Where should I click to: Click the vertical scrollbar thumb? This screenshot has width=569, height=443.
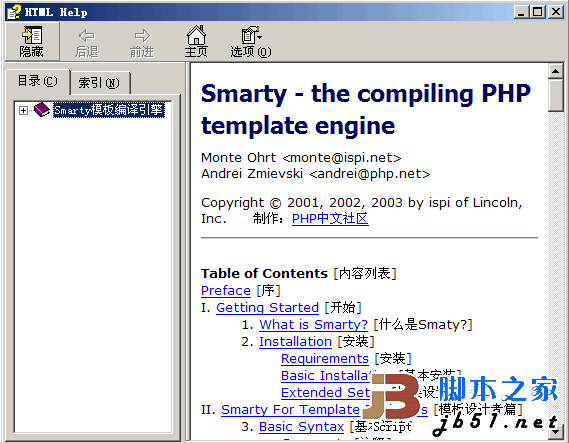[x=556, y=95]
